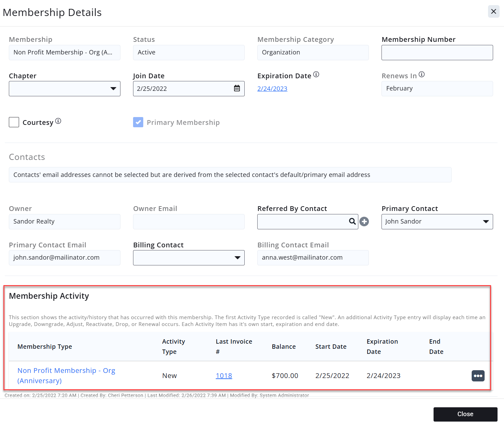Click the 2/24/2023 expiration cell in table
Screen dimensions: 504x426
click(x=384, y=376)
